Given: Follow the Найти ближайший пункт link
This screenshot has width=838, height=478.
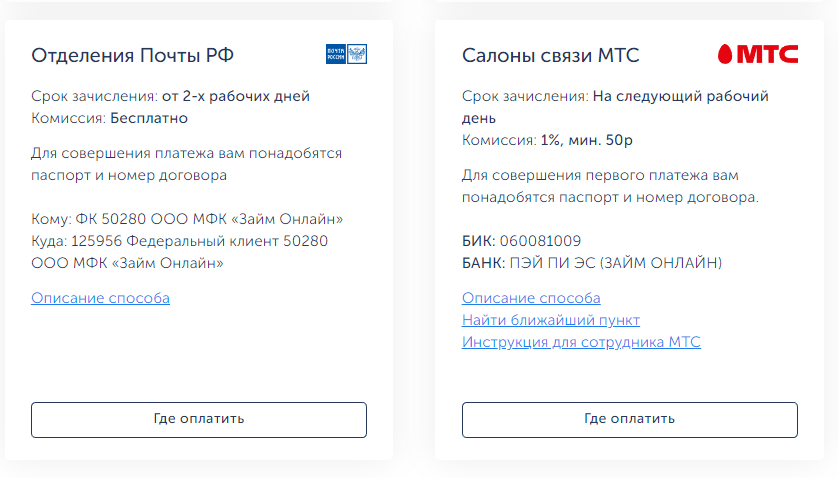Looking at the screenshot, I should [x=550, y=320].
